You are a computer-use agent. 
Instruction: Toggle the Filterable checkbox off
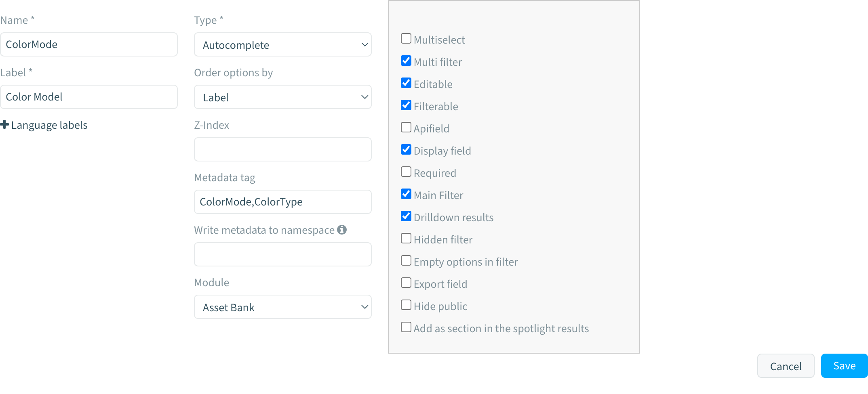coord(406,105)
